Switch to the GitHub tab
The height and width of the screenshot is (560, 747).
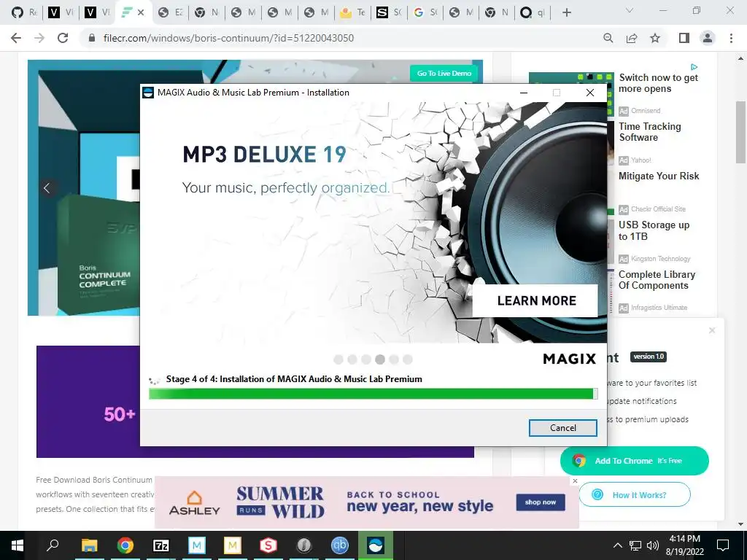click(24, 13)
